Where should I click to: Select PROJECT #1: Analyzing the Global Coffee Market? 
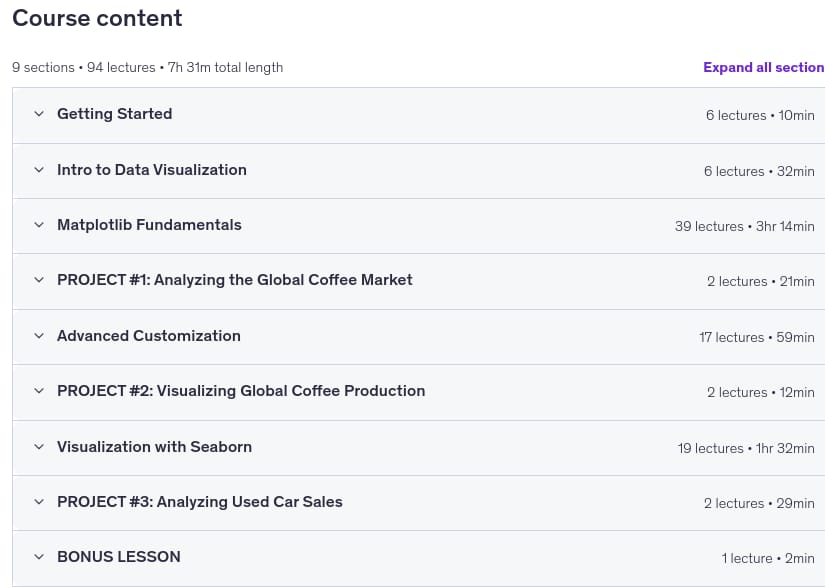(235, 280)
